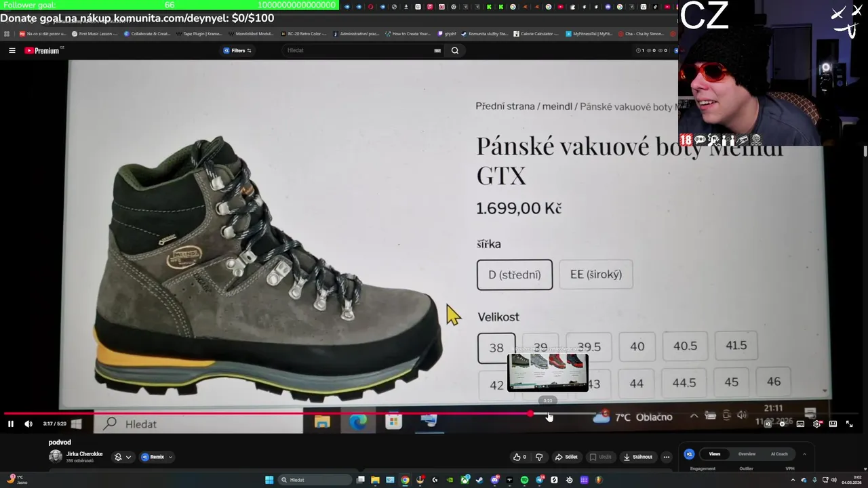
Task: Open the system clock and date
Action: coord(851,480)
